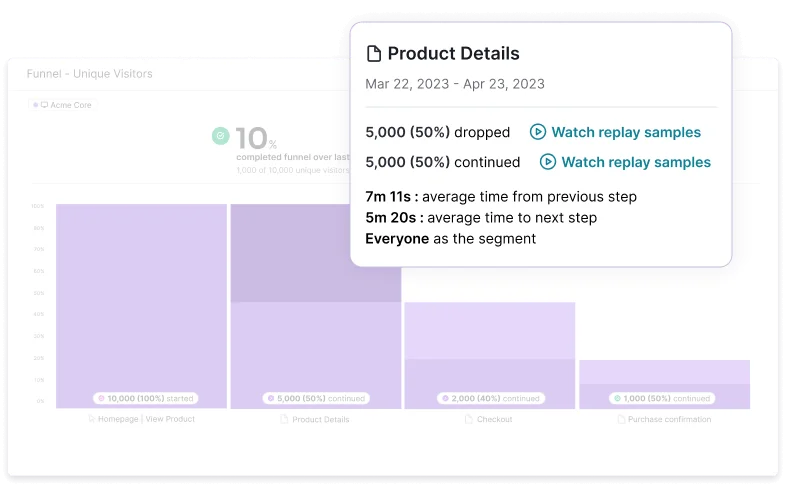Image resolution: width=786 pixels, height=487 pixels.
Task: Click the green funnel completion icon
Action: pyautogui.click(x=221, y=136)
